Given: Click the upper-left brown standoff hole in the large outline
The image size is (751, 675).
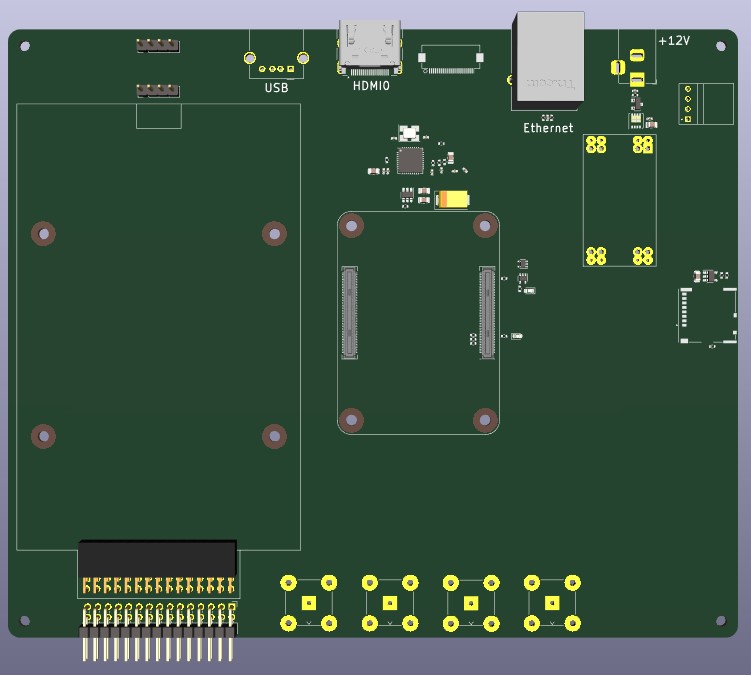Looking at the screenshot, I should click(44, 234).
